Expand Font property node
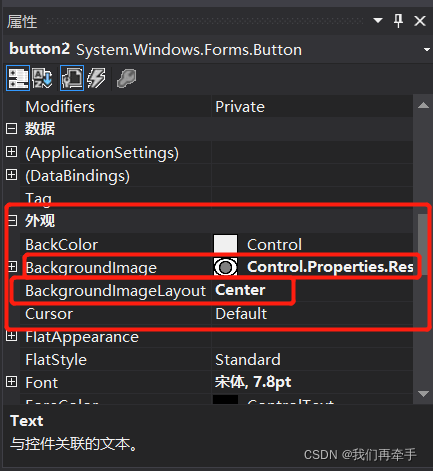This screenshot has height=471, width=433. [x=11, y=382]
